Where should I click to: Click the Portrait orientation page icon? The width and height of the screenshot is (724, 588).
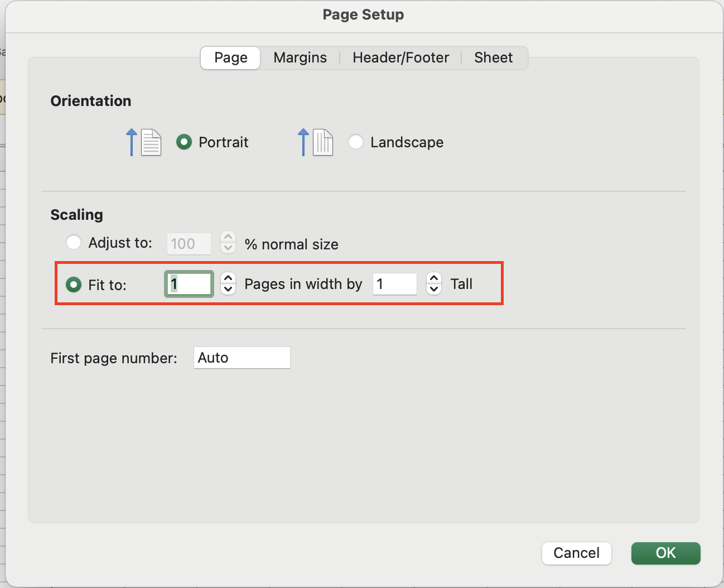(x=151, y=142)
